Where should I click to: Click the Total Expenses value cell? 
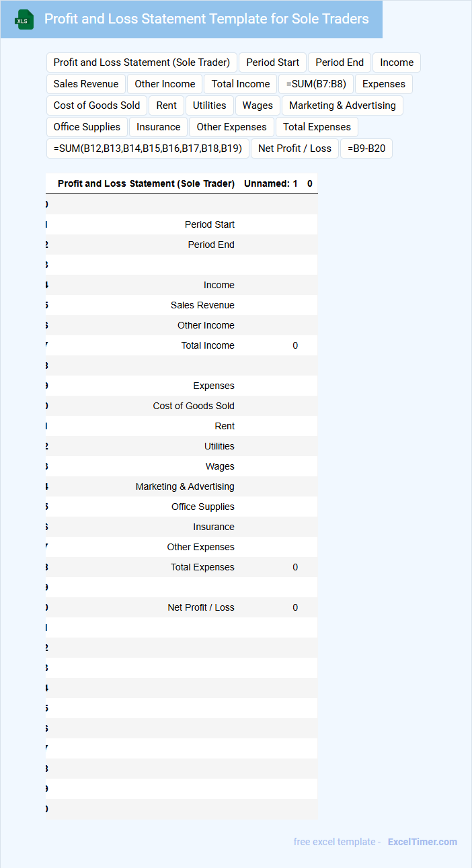point(294,567)
